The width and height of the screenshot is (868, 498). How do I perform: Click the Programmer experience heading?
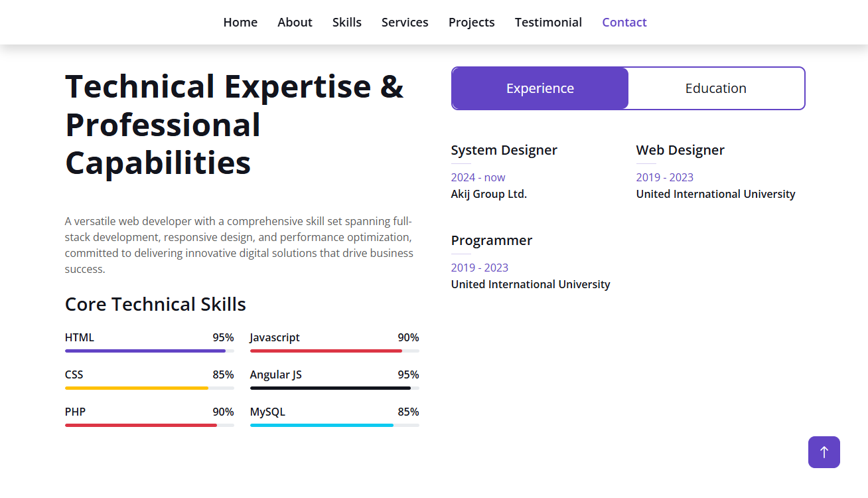(492, 240)
